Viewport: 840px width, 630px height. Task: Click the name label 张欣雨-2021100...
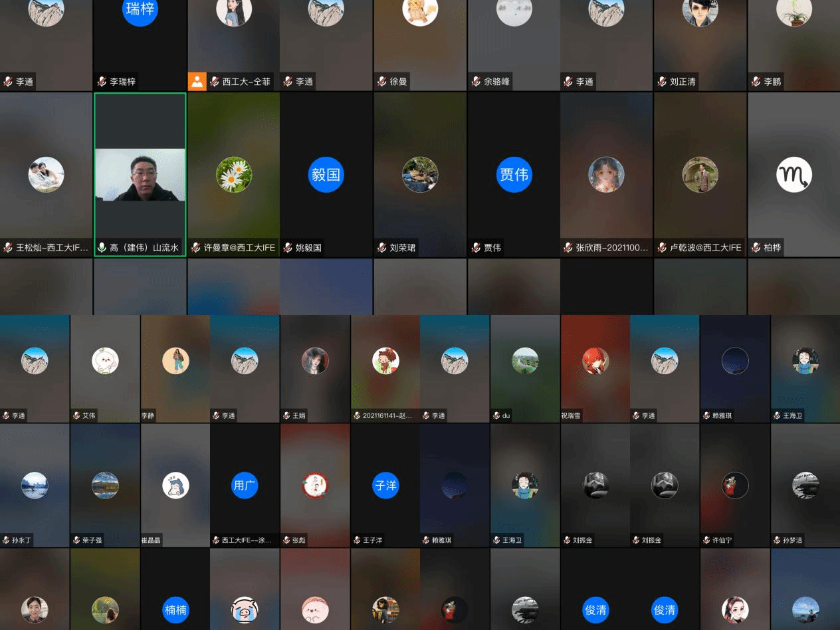coord(611,248)
